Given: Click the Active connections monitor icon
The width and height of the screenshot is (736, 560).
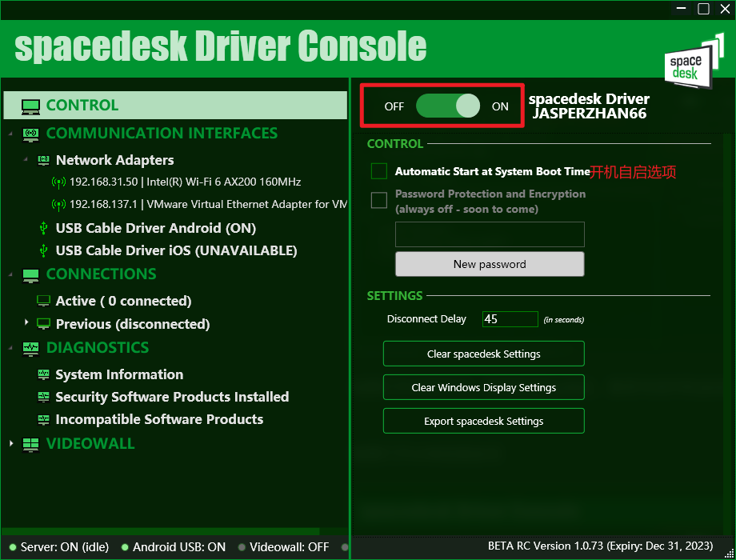Looking at the screenshot, I should (x=44, y=301).
